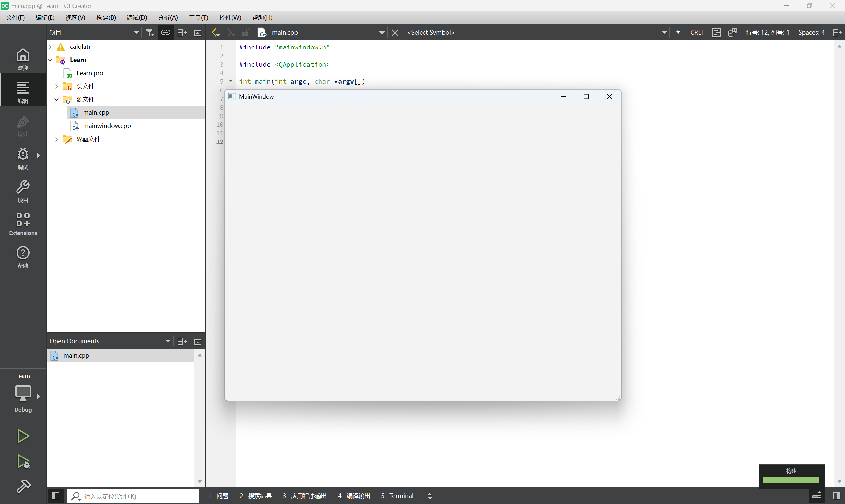Open the Help (帮助) mode

(x=23, y=257)
